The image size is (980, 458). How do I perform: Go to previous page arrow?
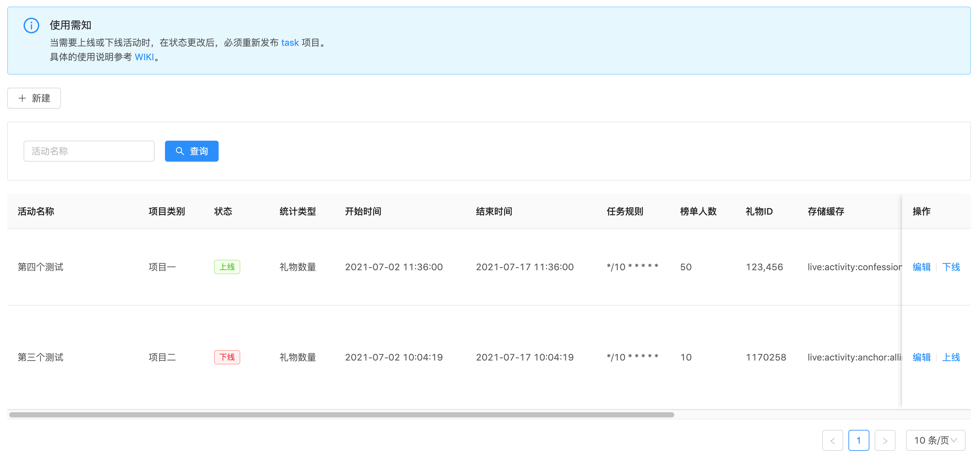832,441
